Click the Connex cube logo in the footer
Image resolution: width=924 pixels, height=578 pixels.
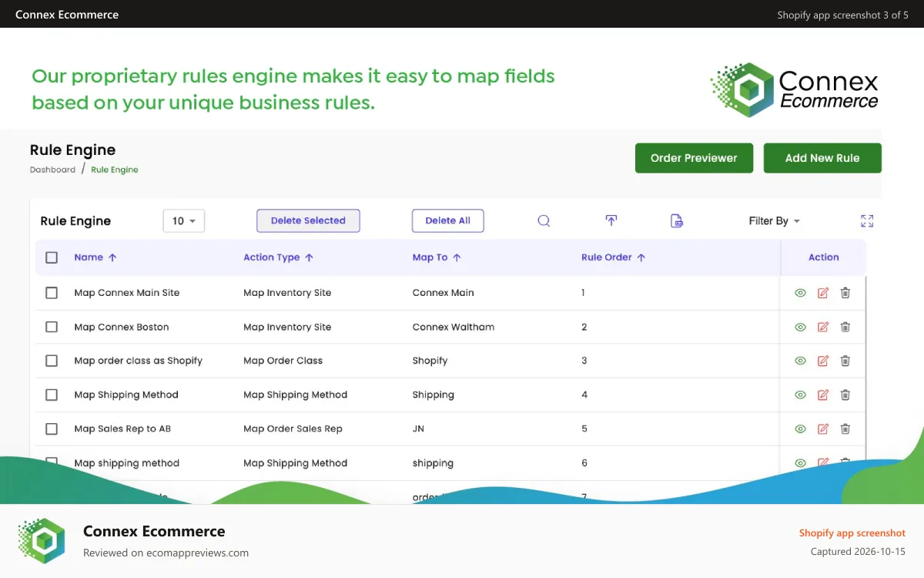[x=42, y=541]
